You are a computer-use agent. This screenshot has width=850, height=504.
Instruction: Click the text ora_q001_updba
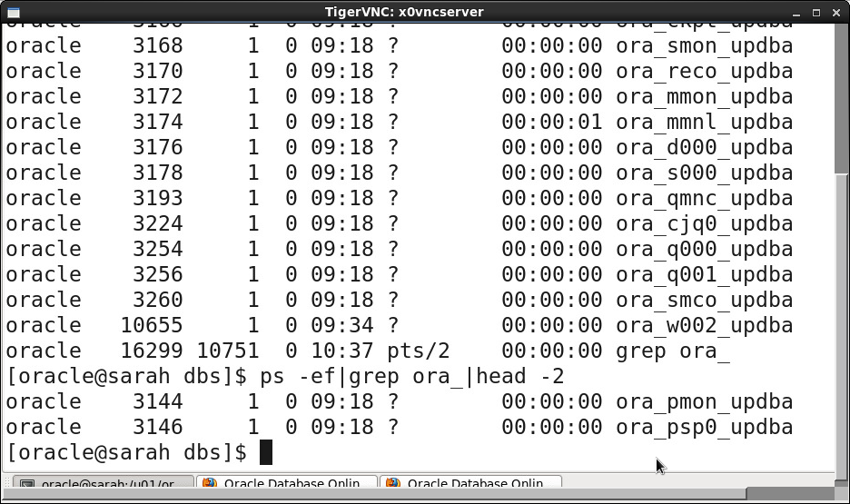(704, 275)
